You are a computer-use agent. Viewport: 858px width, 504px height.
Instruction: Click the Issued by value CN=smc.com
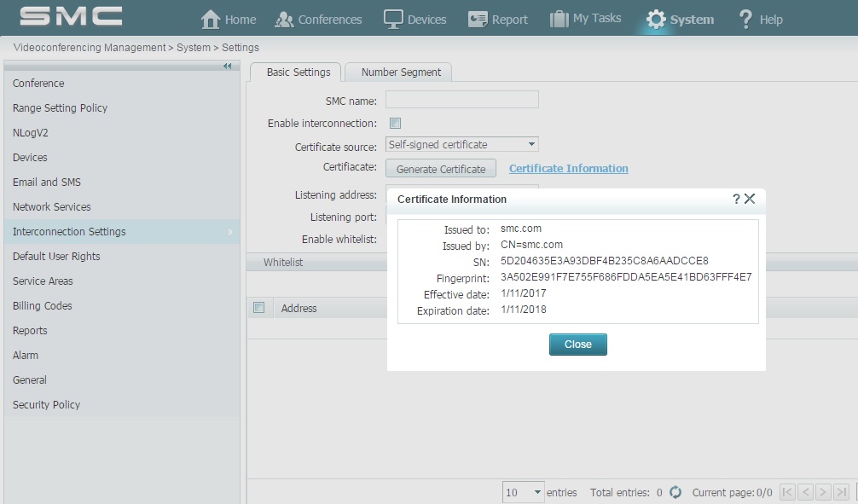coord(531,245)
